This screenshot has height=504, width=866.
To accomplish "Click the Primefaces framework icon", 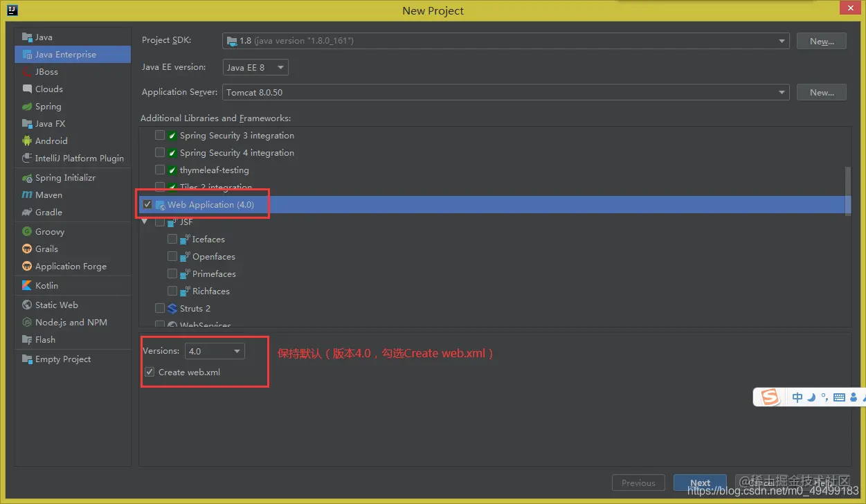I will [185, 274].
